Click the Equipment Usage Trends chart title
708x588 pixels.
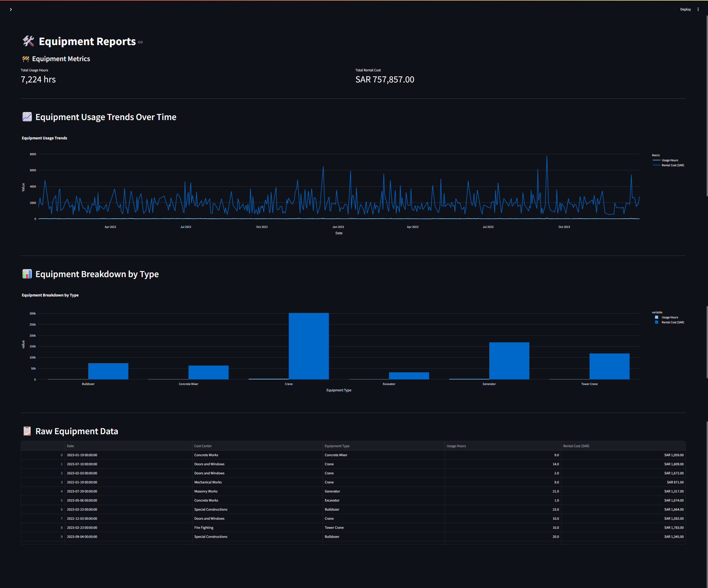[45, 138]
